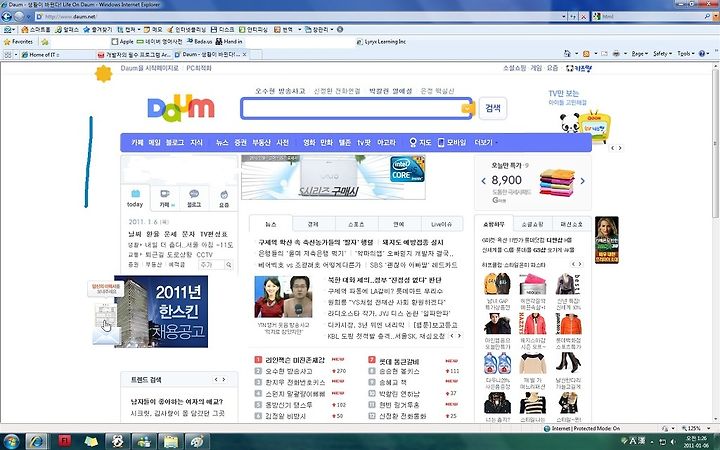Click the next arrow in 트렌드 검색
This screenshot has height=450, width=720.
pos(224,380)
